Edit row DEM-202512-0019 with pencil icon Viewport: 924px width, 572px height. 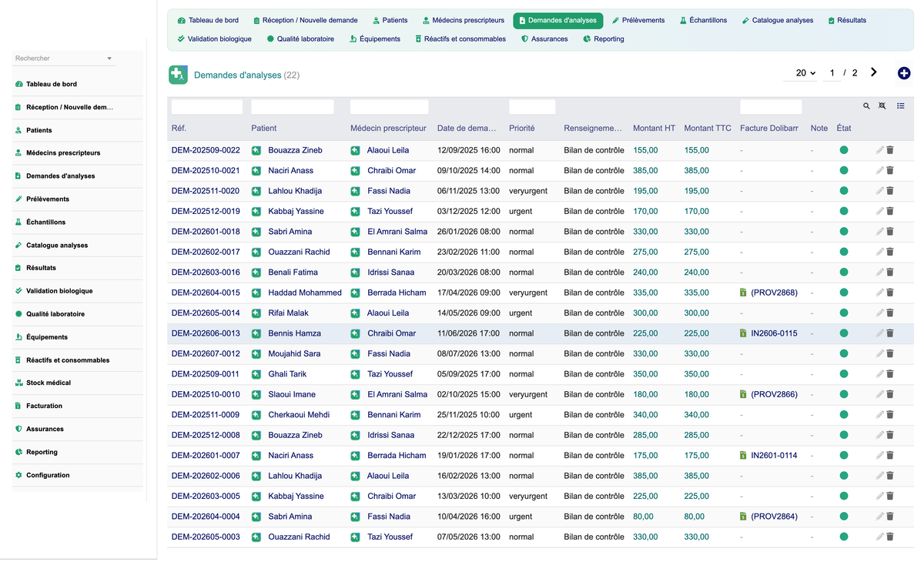880,211
